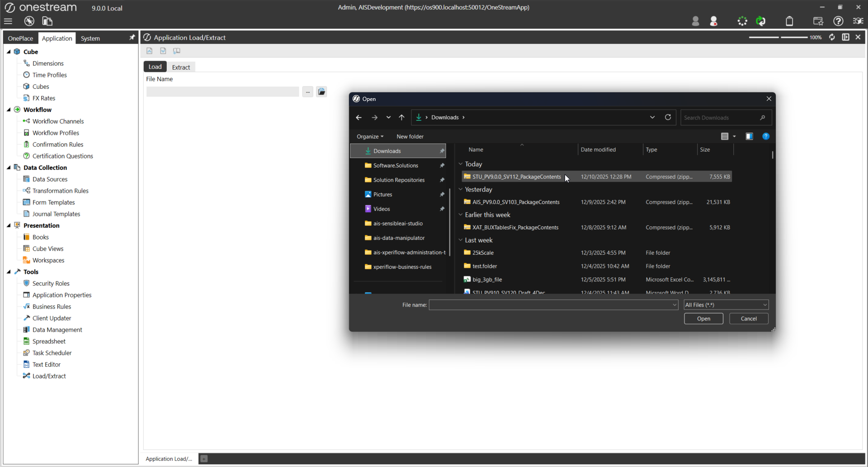Collapse the Workflow tree node
Image resolution: width=868 pixels, height=467 pixels.
click(9, 110)
